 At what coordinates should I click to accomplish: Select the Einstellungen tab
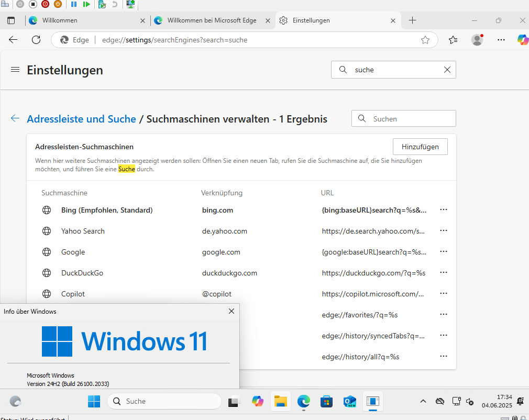(x=337, y=20)
